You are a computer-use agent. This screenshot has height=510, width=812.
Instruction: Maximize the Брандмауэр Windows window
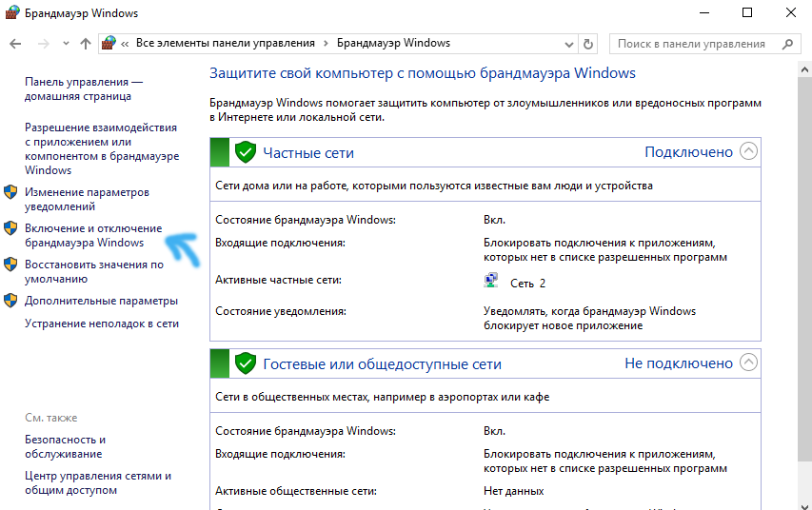[x=747, y=13]
